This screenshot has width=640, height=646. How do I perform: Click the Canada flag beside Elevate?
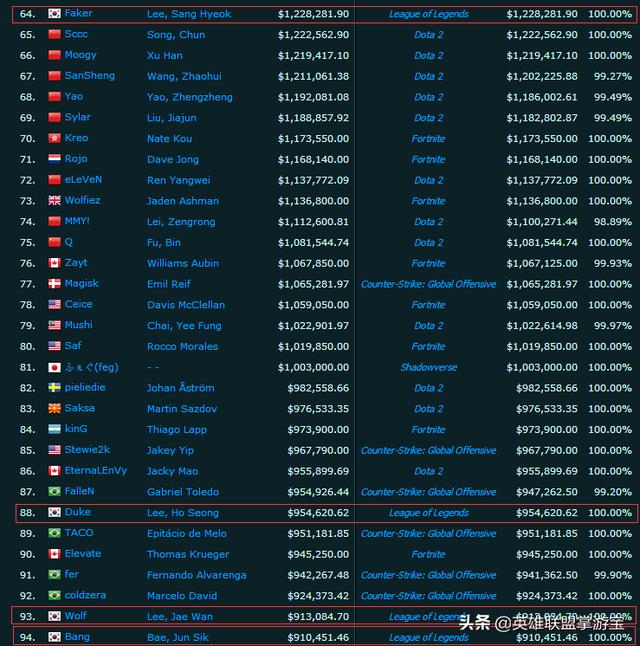point(54,554)
